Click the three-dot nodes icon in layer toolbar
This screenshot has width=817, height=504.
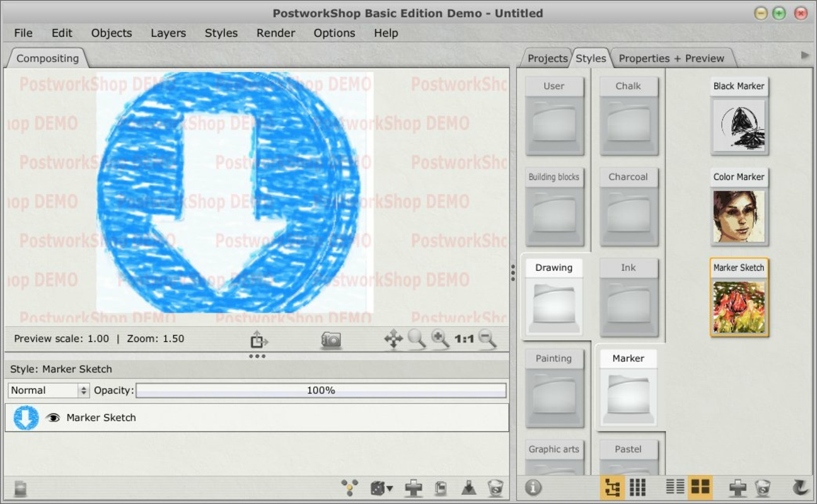click(x=350, y=488)
